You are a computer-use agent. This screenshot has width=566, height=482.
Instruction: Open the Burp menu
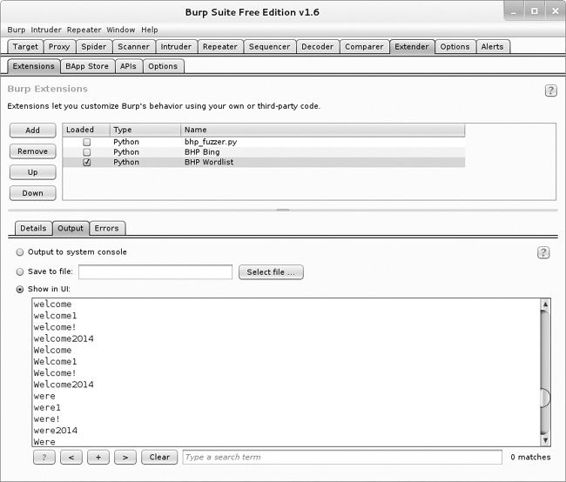16,30
